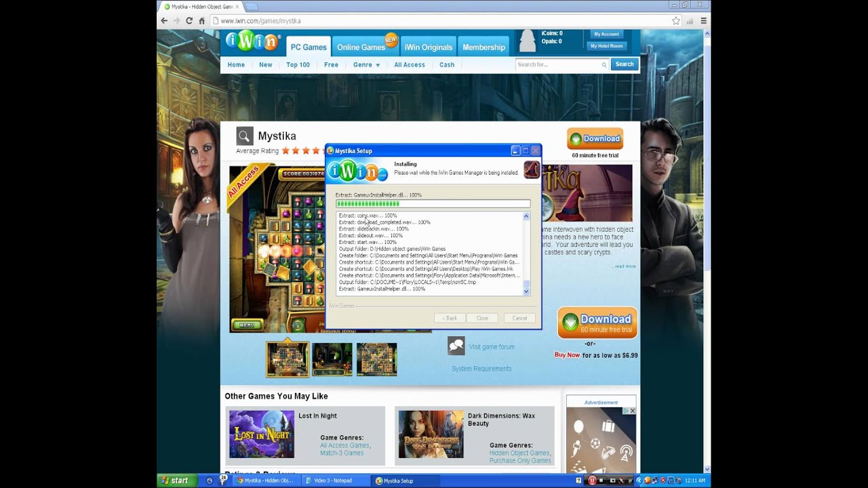Click the user avatar icon near iCoins
868x488 pixels.
tap(527, 41)
